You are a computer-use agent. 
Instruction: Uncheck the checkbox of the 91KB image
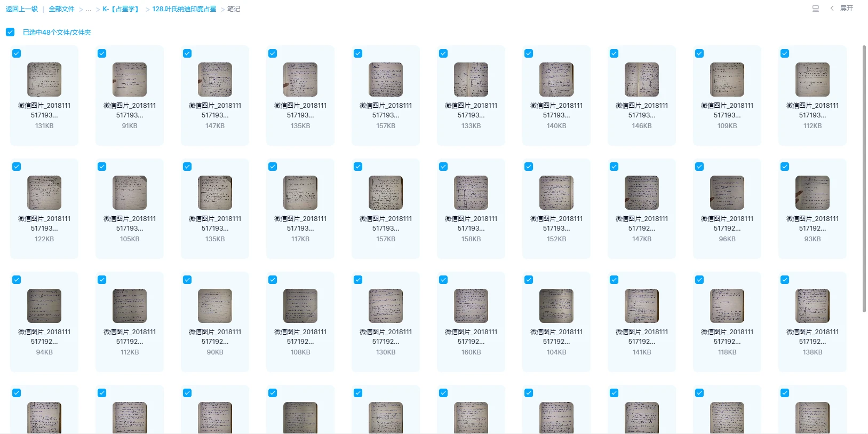point(102,53)
